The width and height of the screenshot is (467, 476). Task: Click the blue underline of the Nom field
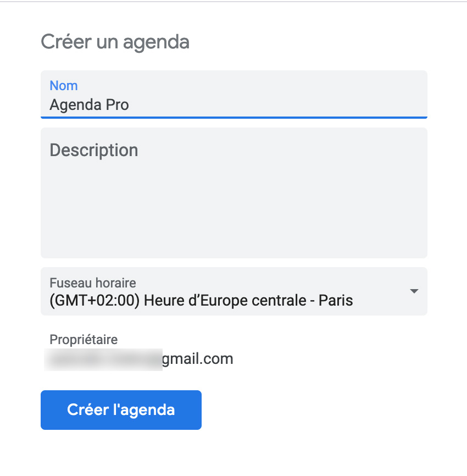tap(233, 117)
